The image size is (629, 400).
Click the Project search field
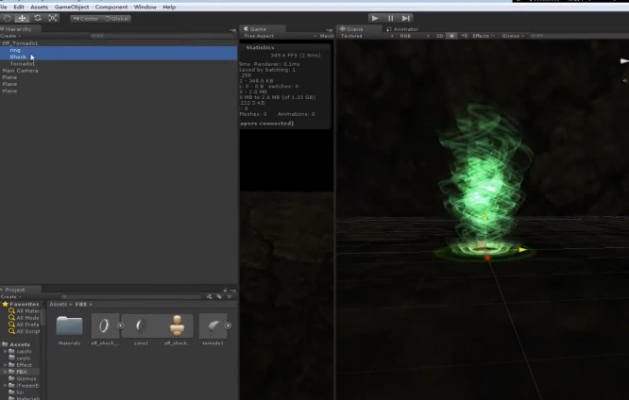point(132,296)
